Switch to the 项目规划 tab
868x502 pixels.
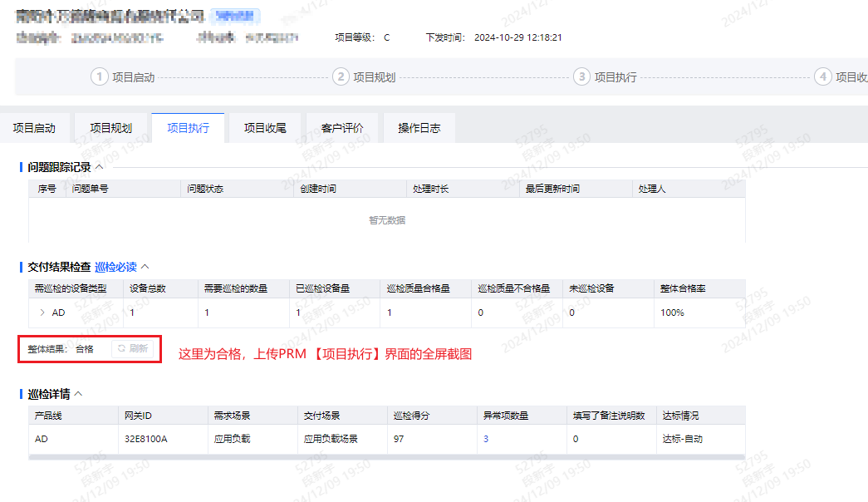(111, 128)
